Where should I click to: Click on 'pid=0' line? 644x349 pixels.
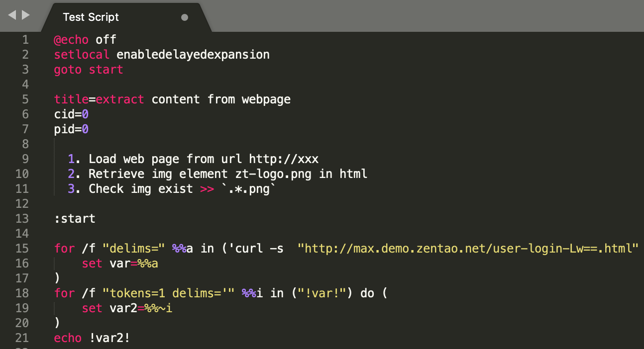pos(71,129)
